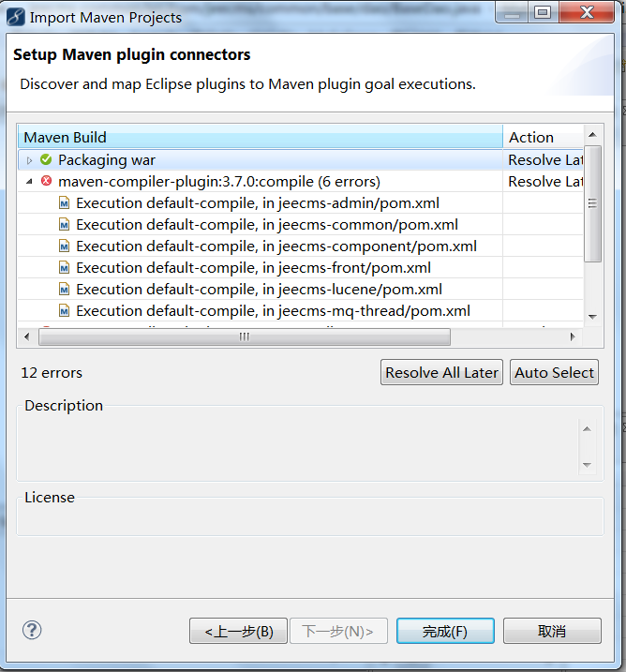
Task: Click the 完成(F) finish button
Action: point(445,631)
